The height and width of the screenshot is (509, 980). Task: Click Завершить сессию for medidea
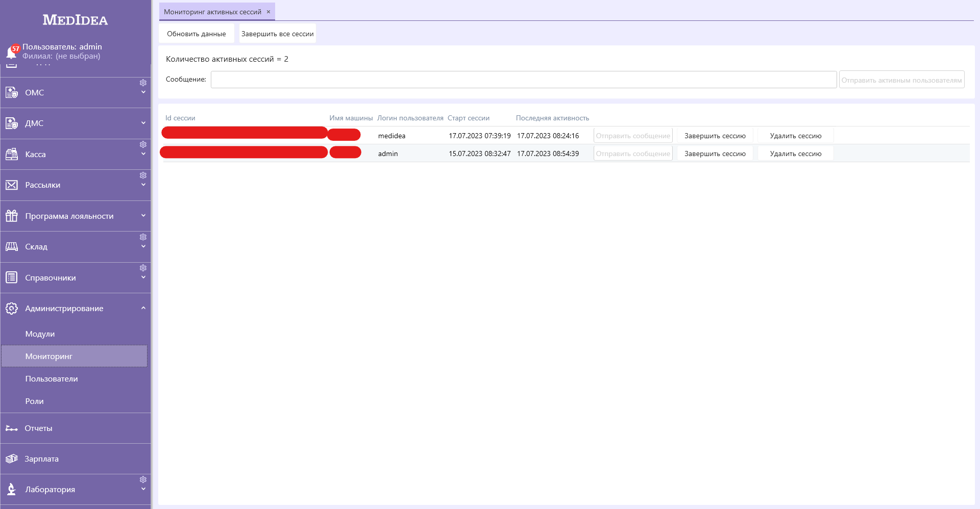pyautogui.click(x=715, y=136)
